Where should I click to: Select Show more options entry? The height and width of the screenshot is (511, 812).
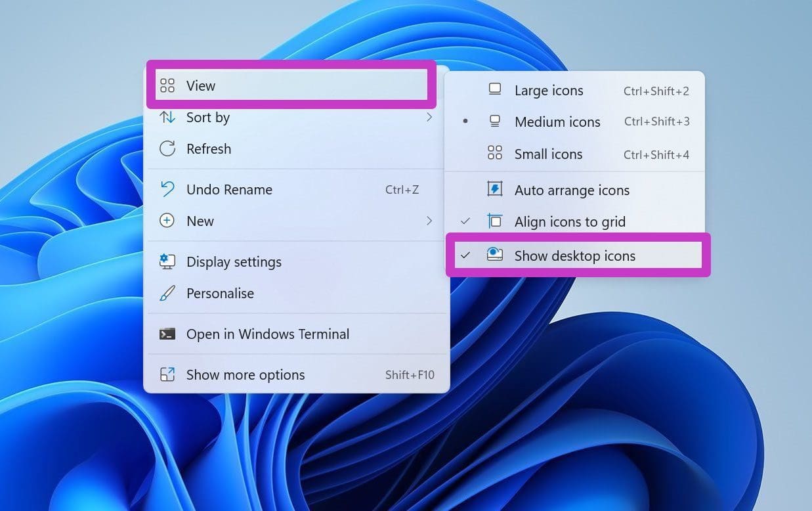click(297, 374)
